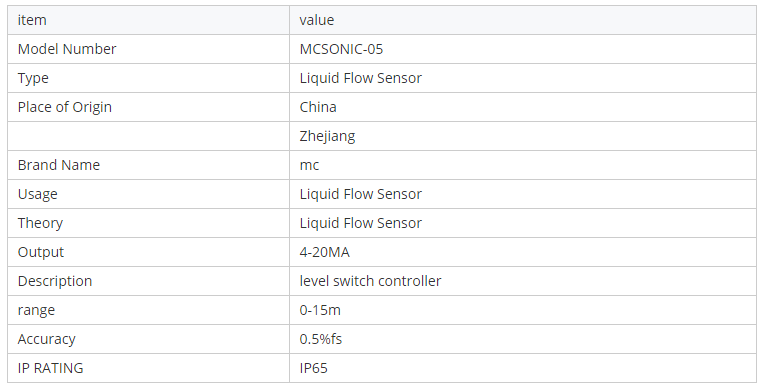The height and width of the screenshot is (391, 761).
Task: Click the IP65 rating value
Action: click(x=314, y=368)
